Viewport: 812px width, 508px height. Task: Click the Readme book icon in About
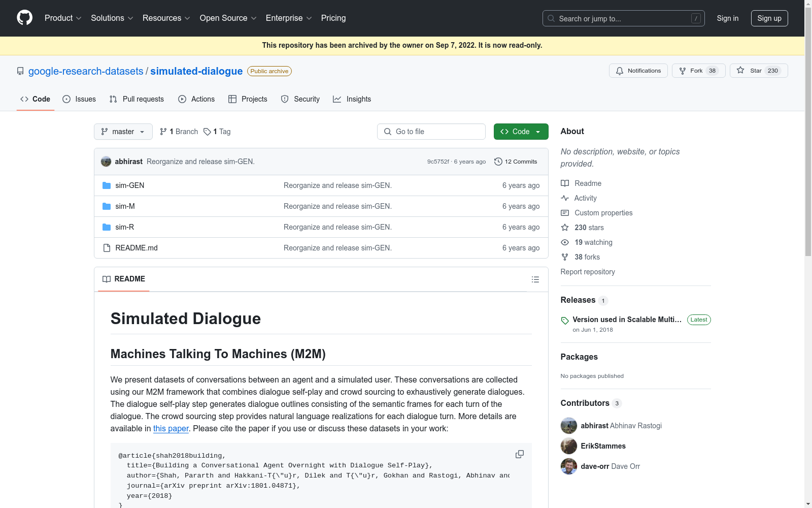565,183
